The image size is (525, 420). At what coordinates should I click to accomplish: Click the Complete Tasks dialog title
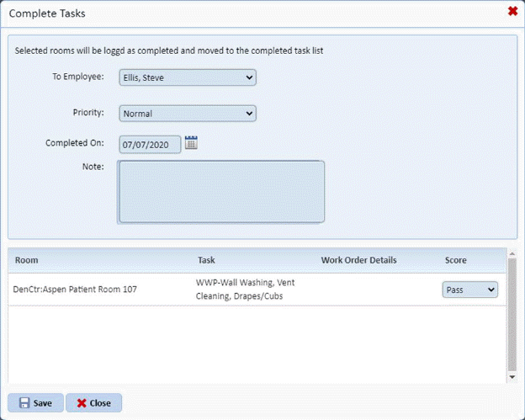click(x=46, y=13)
